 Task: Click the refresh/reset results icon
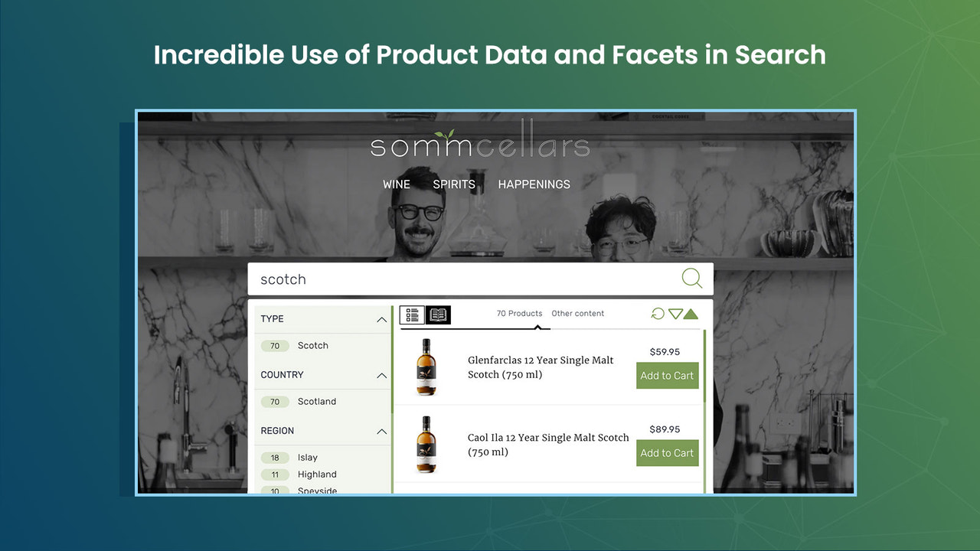click(x=657, y=314)
